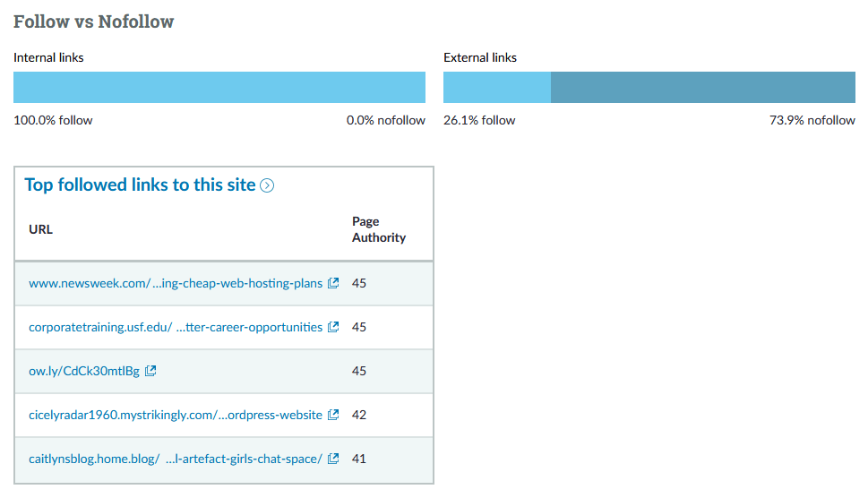
Task: Click the 73.9% nofollow label
Action: click(x=812, y=120)
